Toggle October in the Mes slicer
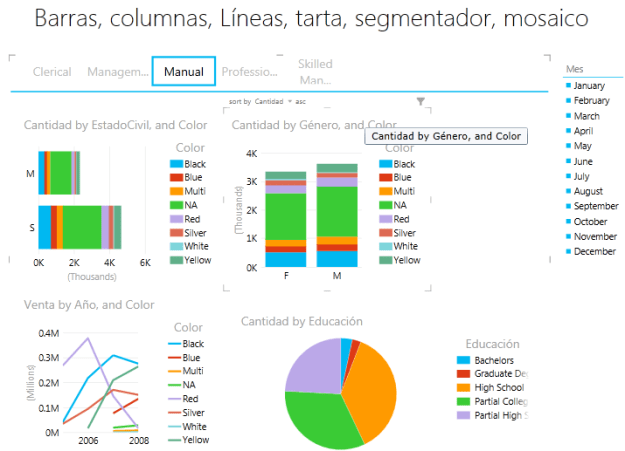 [590, 221]
